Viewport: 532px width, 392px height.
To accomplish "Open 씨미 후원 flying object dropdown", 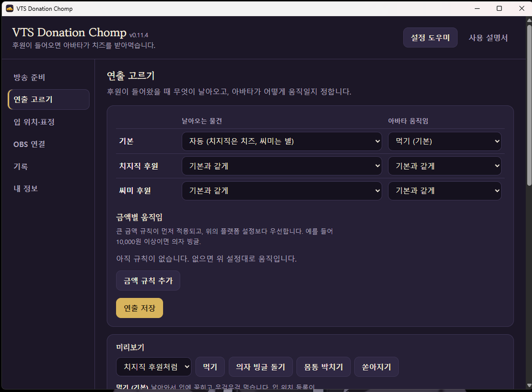I will [282, 191].
